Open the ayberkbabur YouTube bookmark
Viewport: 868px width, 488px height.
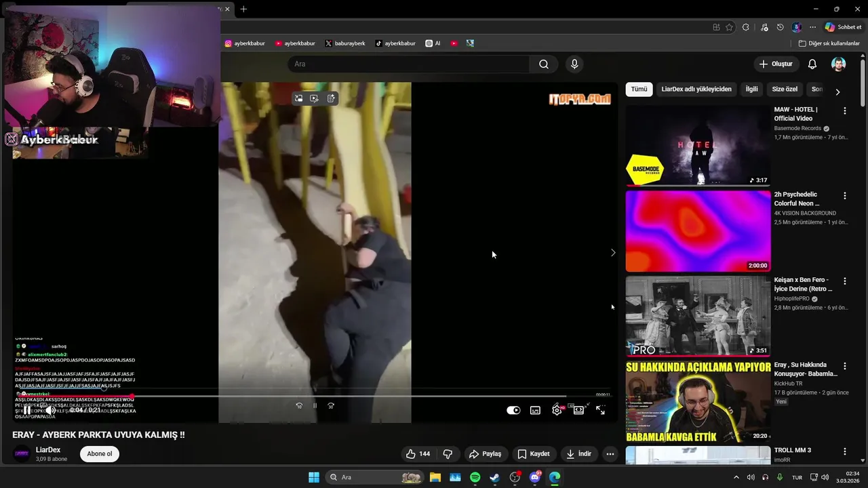295,43
